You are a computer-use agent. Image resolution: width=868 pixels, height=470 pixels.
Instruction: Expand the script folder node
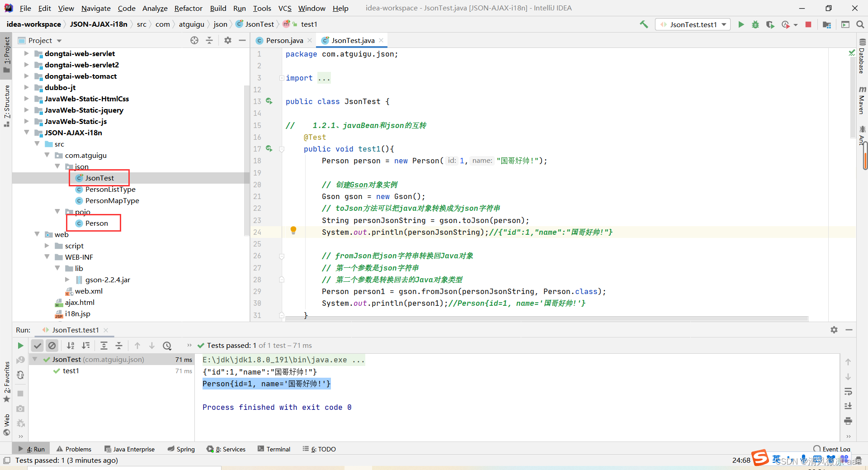point(47,246)
